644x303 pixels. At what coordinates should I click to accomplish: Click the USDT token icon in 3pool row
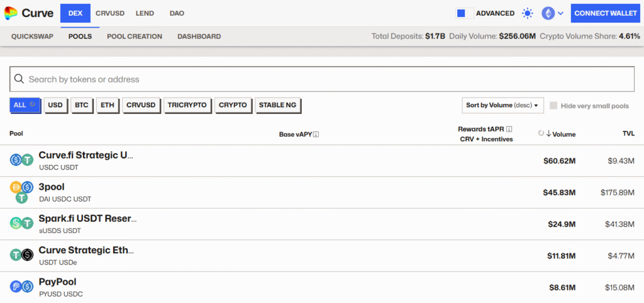coord(22,198)
